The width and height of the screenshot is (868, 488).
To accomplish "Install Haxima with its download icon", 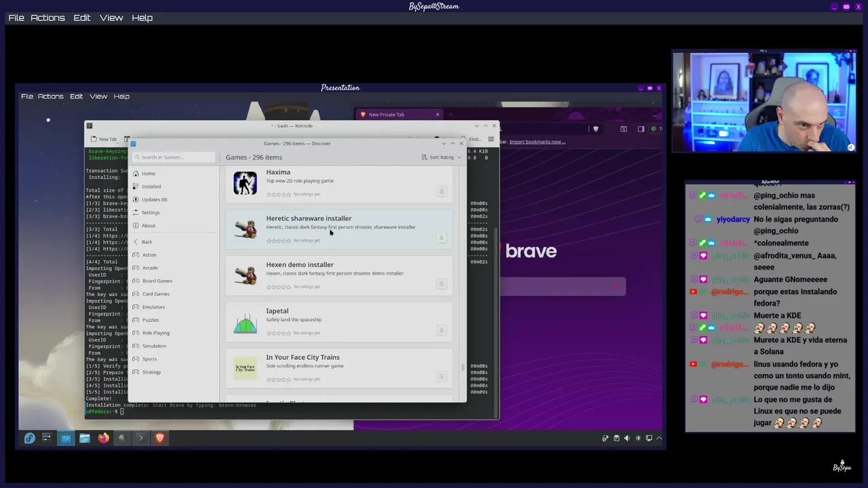I will tap(441, 191).
